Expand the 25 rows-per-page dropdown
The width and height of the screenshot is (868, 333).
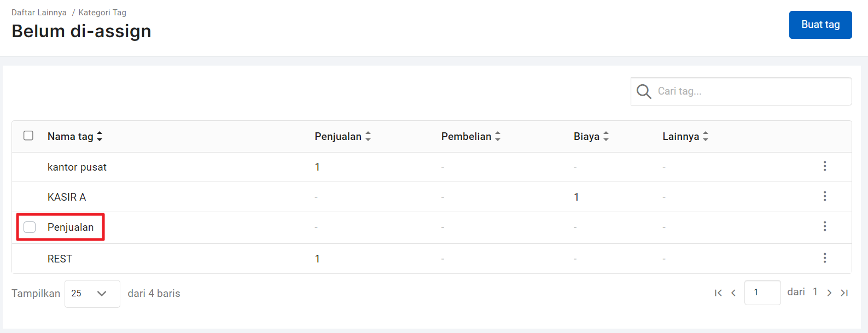(92, 294)
